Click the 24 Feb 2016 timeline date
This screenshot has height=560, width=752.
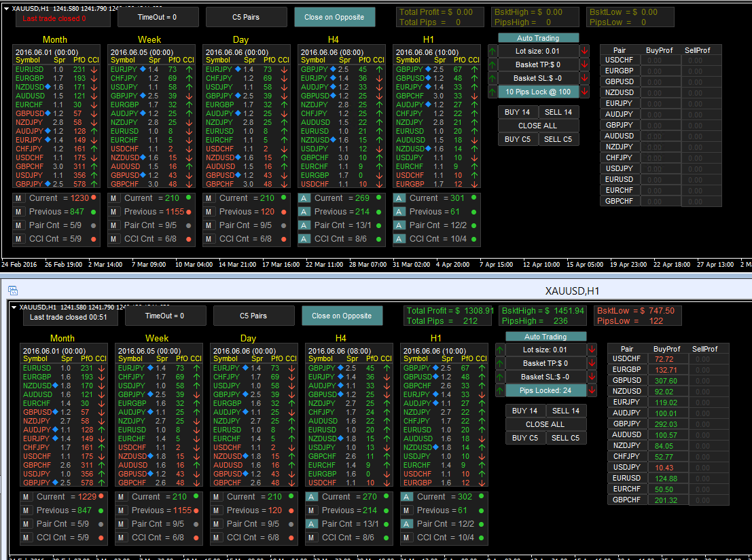(19, 265)
